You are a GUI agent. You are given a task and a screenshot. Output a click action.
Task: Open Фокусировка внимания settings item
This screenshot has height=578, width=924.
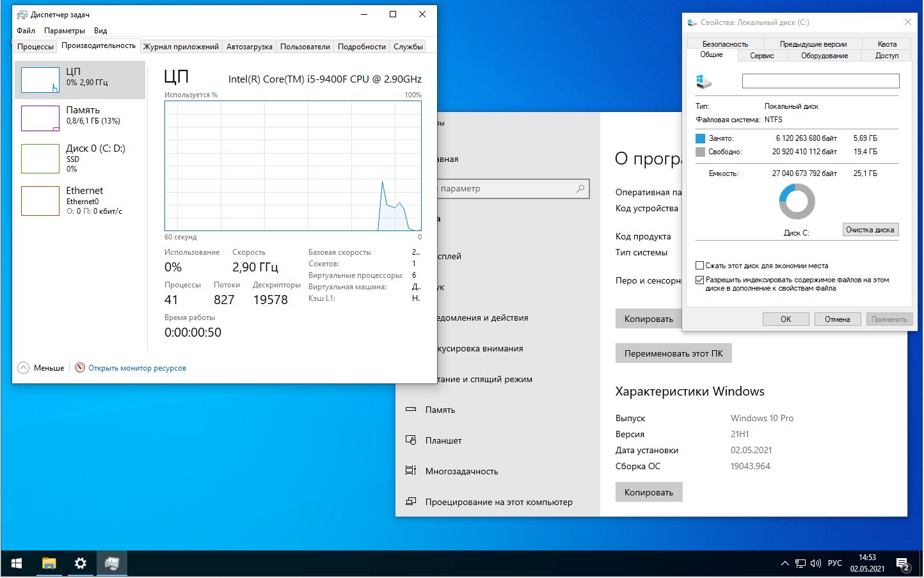(x=480, y=348)
